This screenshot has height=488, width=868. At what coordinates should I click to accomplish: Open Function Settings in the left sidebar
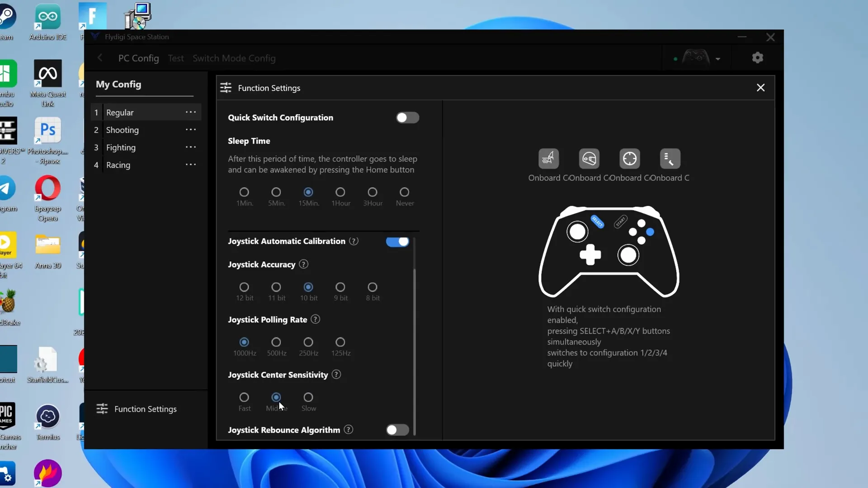tap(137, 409)
